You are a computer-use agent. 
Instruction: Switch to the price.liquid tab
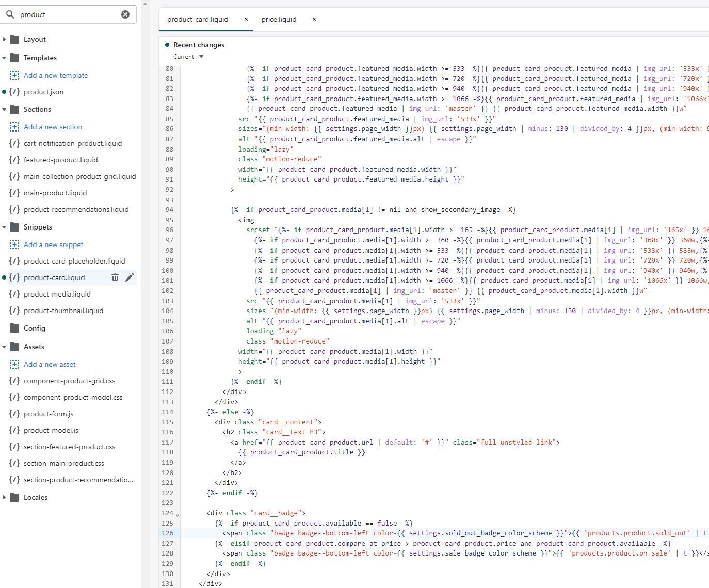(x=279, y=19)
